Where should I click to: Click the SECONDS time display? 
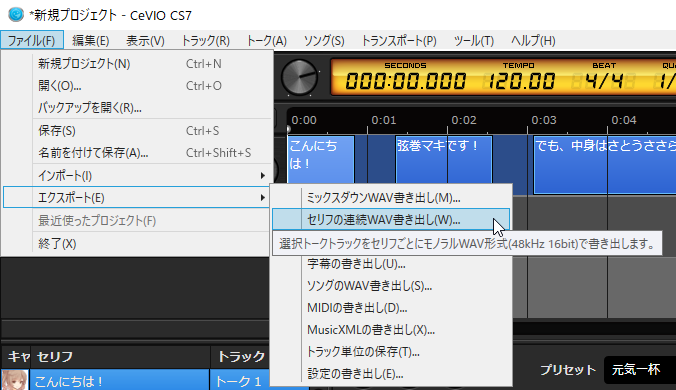pos(405,81)
